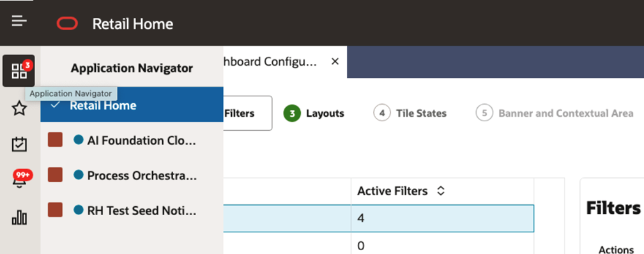Open Favorites star icon

point(19,108)
